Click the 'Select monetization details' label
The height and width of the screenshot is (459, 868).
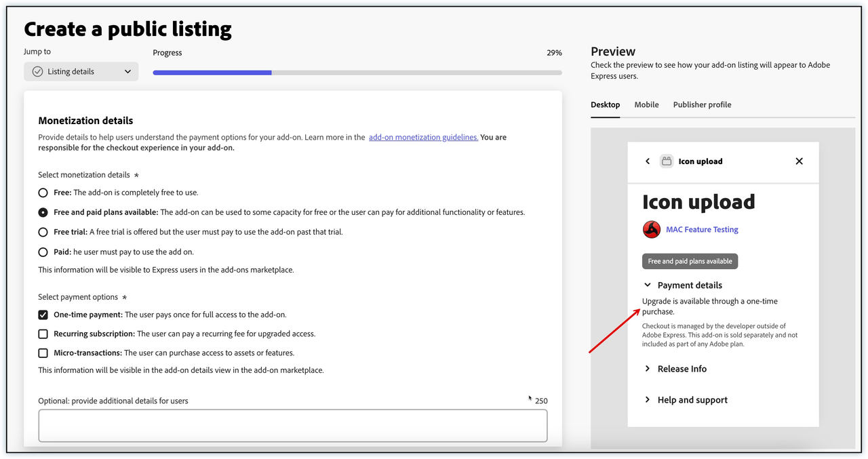tap(84, 174)
